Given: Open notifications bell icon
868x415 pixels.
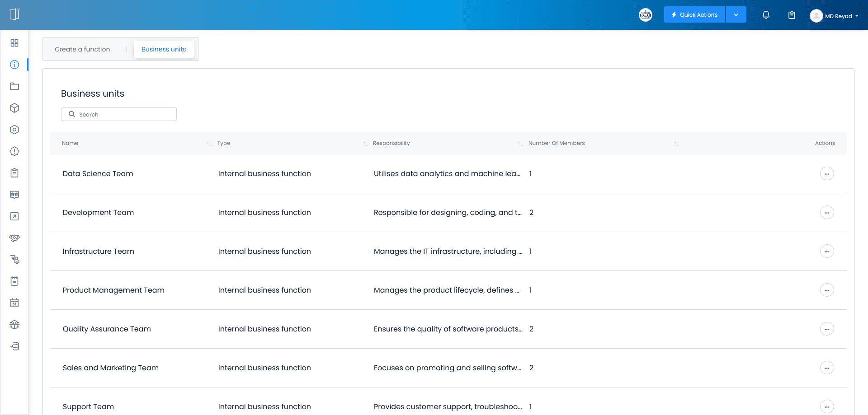Looking at the screenshot, I should click(766, 15).
